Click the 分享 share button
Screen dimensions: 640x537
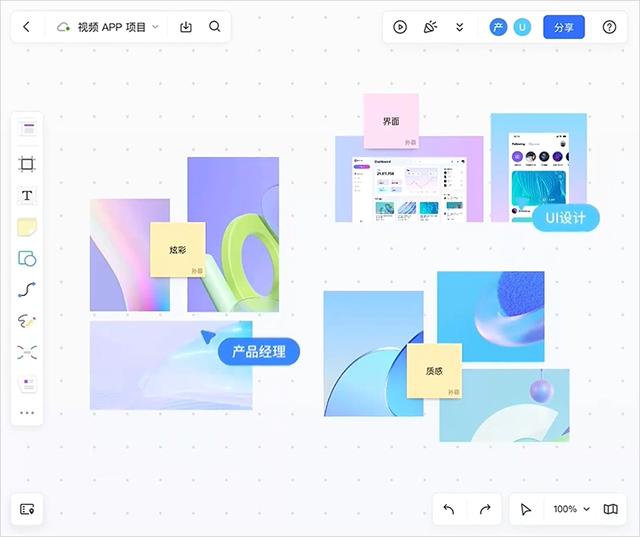(x=564, y=27)
